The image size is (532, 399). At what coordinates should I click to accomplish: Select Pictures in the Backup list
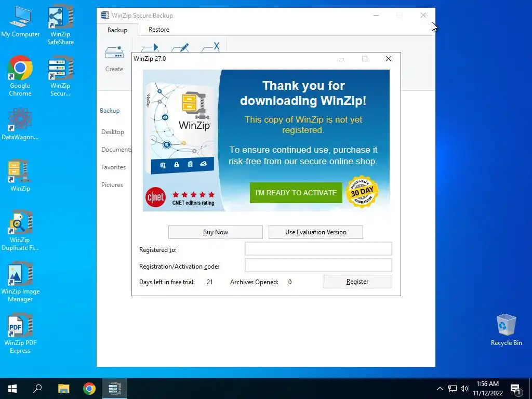tap(112, 185)
